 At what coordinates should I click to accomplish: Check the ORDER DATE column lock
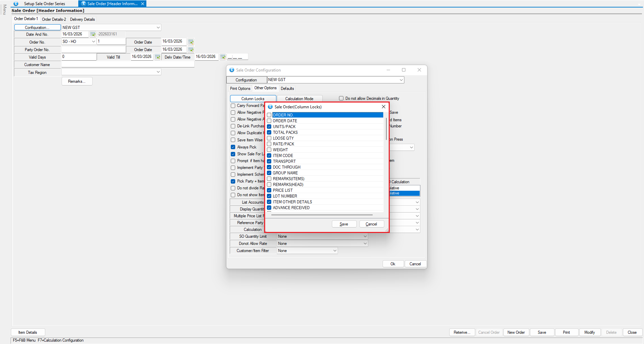[269, 121]
